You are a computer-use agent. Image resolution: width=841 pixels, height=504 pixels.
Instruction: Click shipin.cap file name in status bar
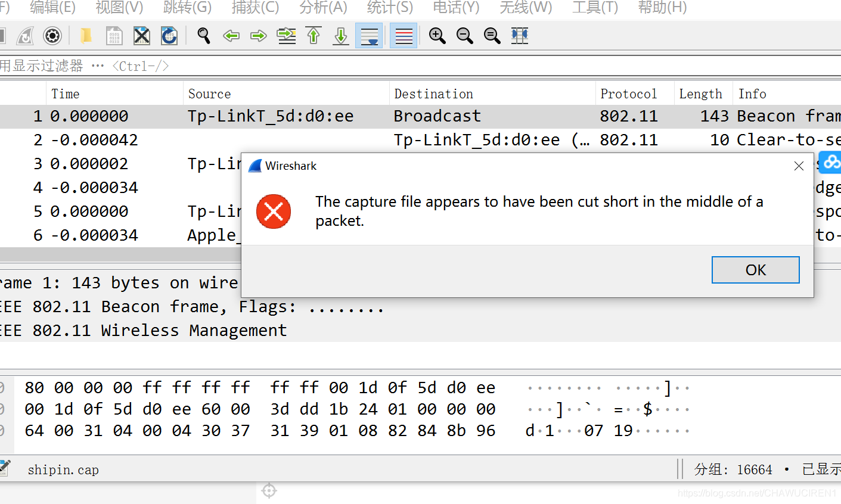(63, 469)
